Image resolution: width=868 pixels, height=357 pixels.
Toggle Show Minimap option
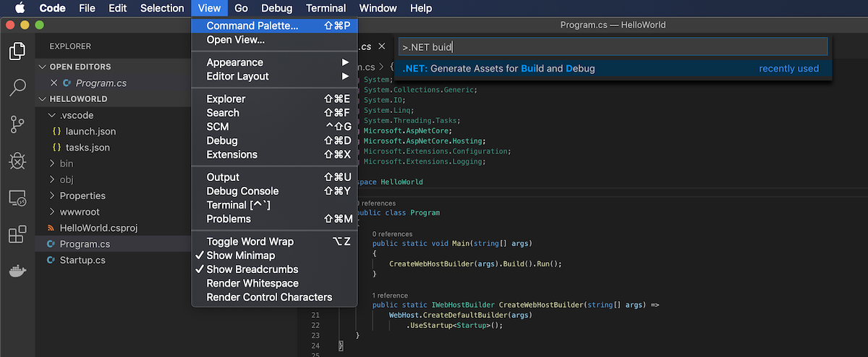point(274,255)
